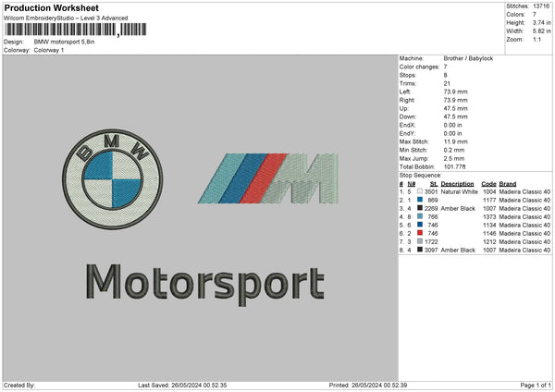The height and width of the screenshot is (392, 555).
Task: Click the 'Brand' column header
Action: [x=508, y=184]
